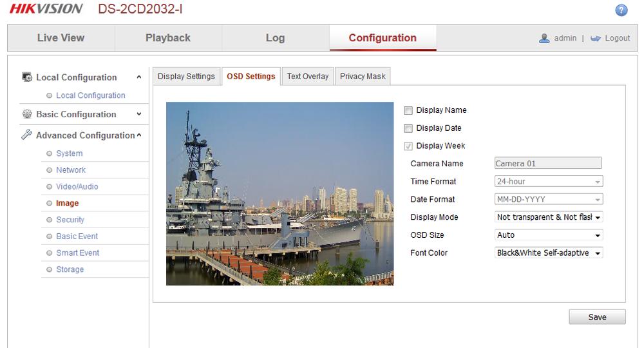The width and height of the screenshot is (644, 348).
Task: Click the bullet icon beside Smart Event
Action: pos(50,253)
